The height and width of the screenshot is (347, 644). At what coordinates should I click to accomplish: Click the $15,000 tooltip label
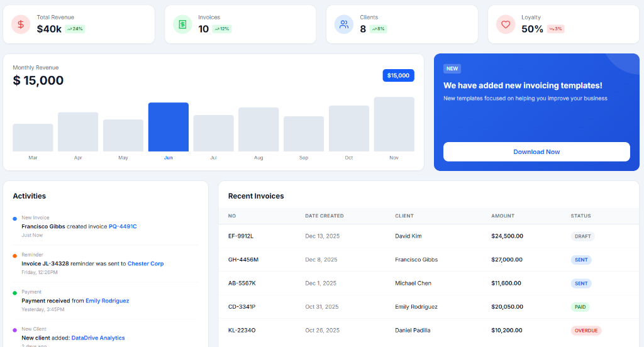pos(398,75)
